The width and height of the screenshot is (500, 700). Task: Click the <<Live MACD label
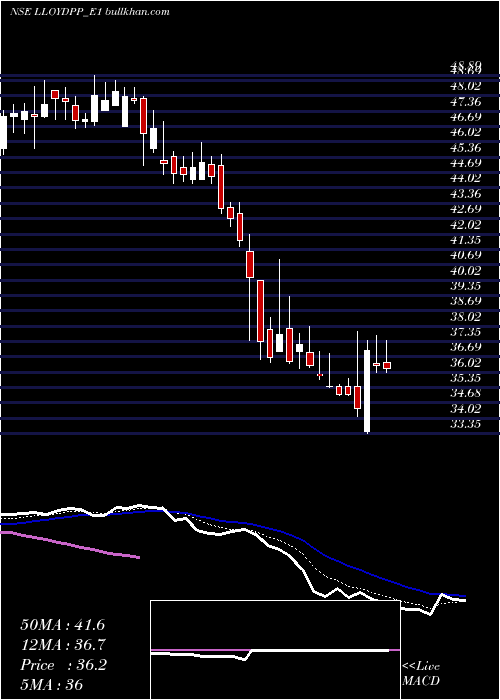click(x=421, y=674)
